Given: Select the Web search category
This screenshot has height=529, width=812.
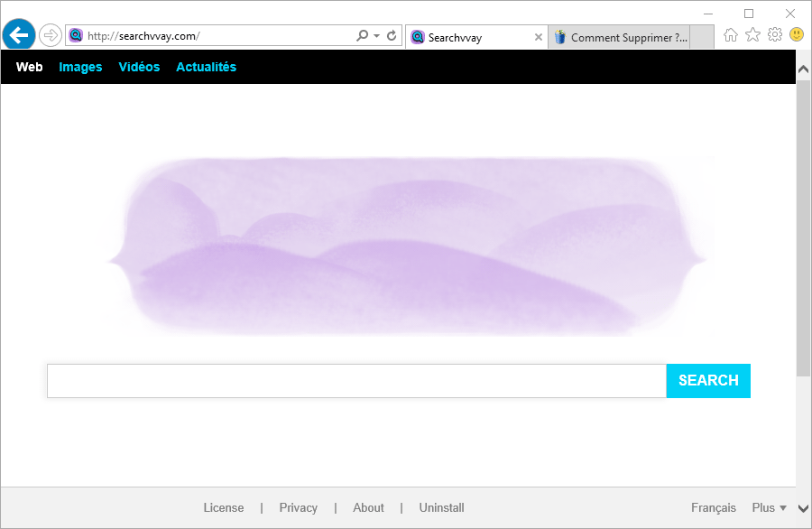Looking at the screenshot, I should point(29,67).
